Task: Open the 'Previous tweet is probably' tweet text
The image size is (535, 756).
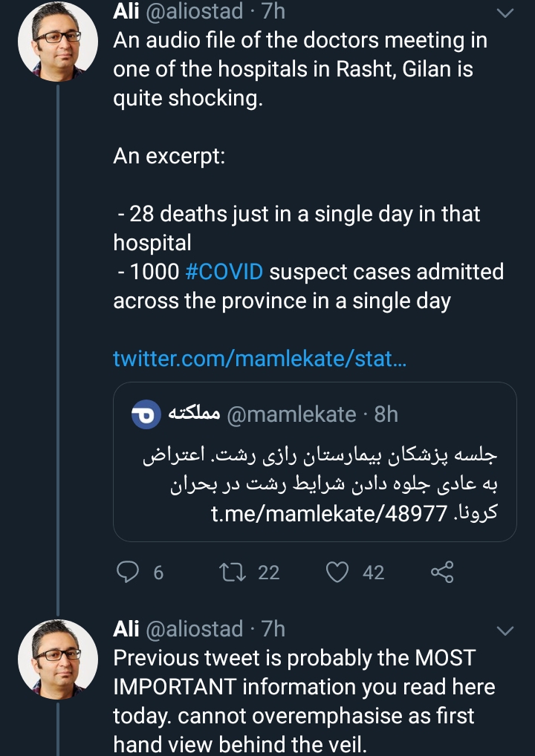Action: click(304, 702)
